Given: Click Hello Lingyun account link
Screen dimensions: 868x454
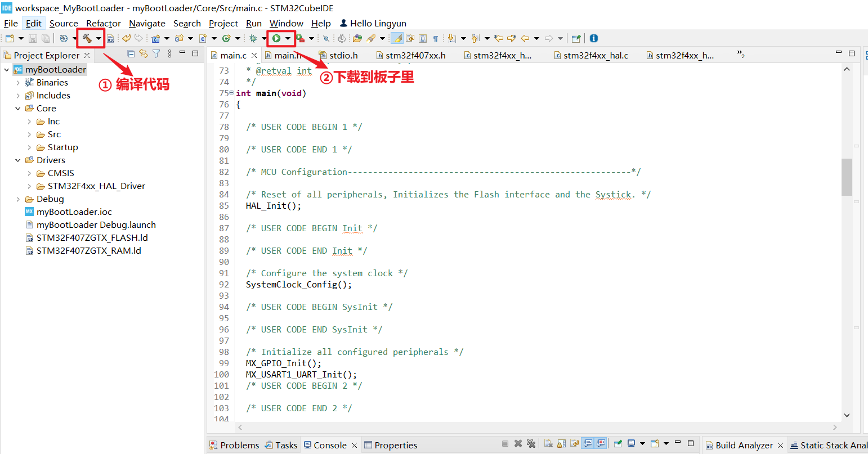Looking at the screenshot, I should pyautogui.click(x=373, y=23).
